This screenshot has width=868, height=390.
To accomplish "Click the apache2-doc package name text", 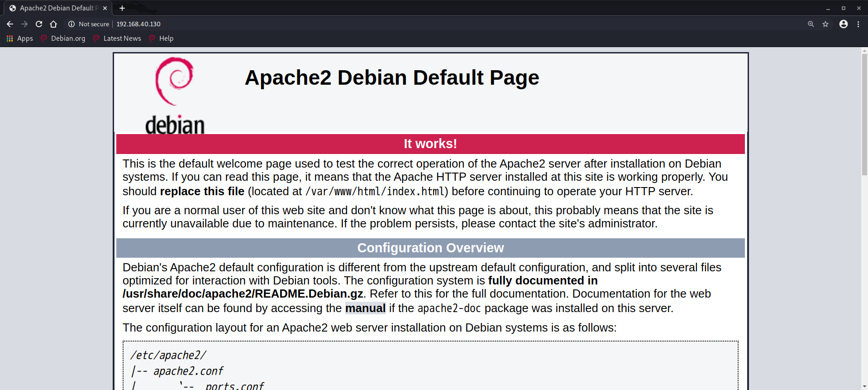I will [x=449, y=308].
